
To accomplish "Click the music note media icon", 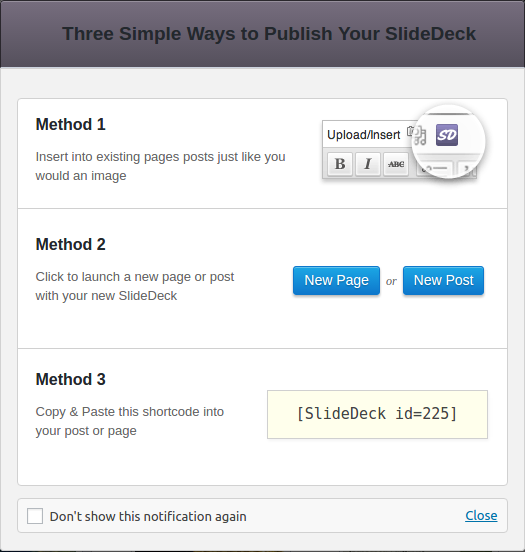I will click(x=419, y=137).
